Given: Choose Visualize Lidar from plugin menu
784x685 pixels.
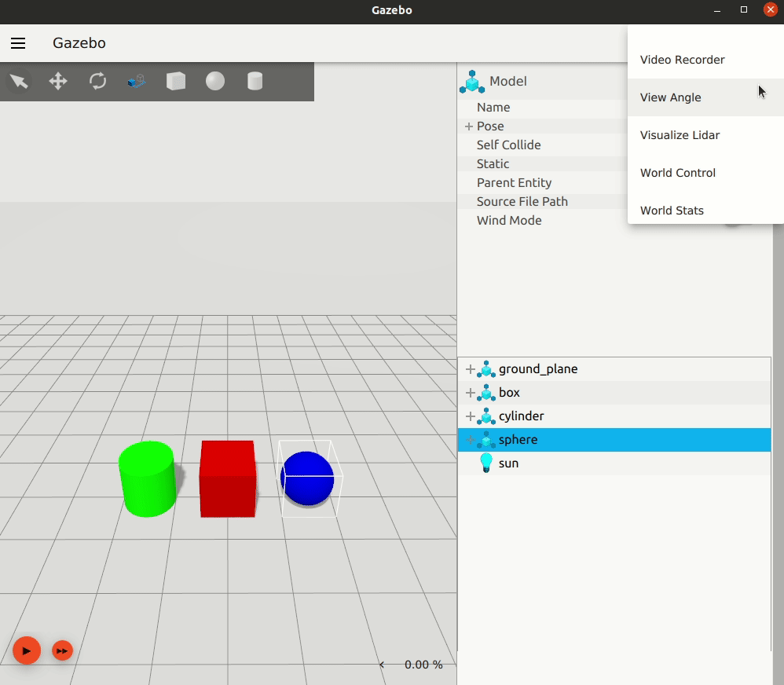Looking at the screenshot, I should pos(705,135).
